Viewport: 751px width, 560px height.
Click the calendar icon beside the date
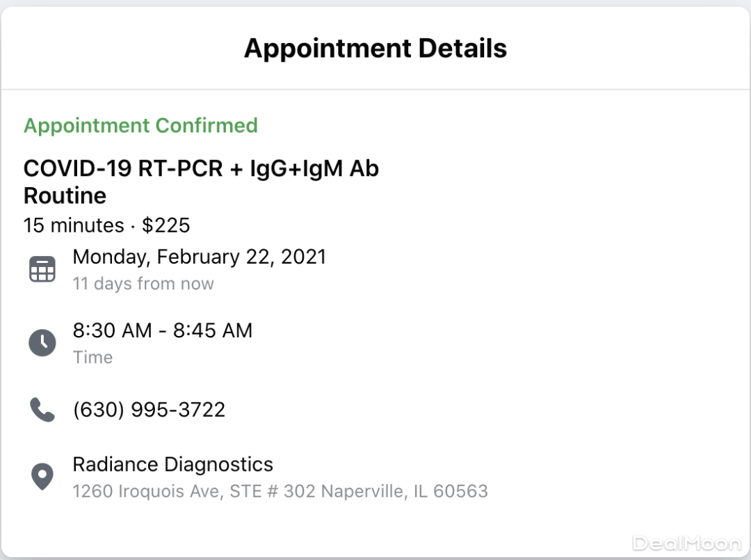[42, 269]
